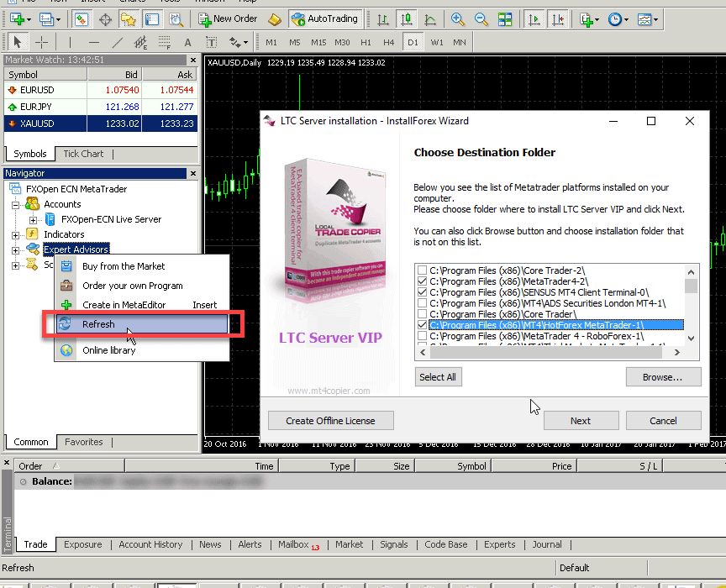The width and height of the screenshot is (726, 588).
Task: Click the Profiles toolbar icon
Action: click(46, 19)
